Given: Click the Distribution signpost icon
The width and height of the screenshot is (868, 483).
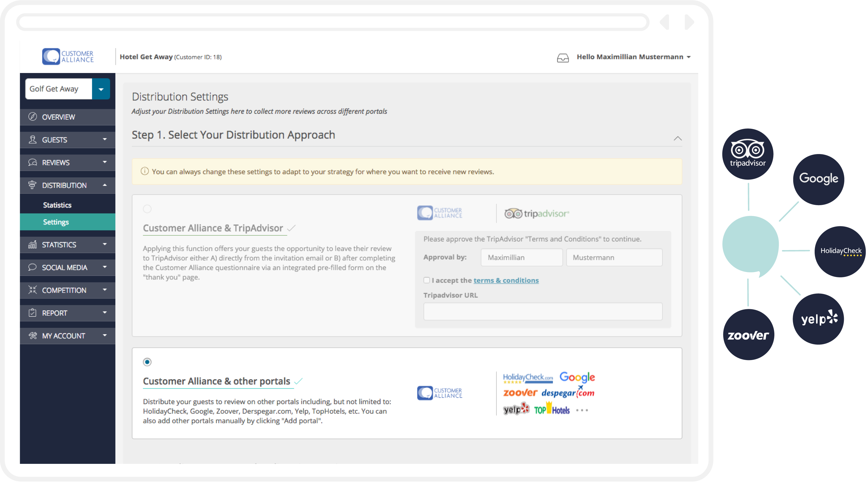Looking at the screenshot, I should (x=32, y=185).
